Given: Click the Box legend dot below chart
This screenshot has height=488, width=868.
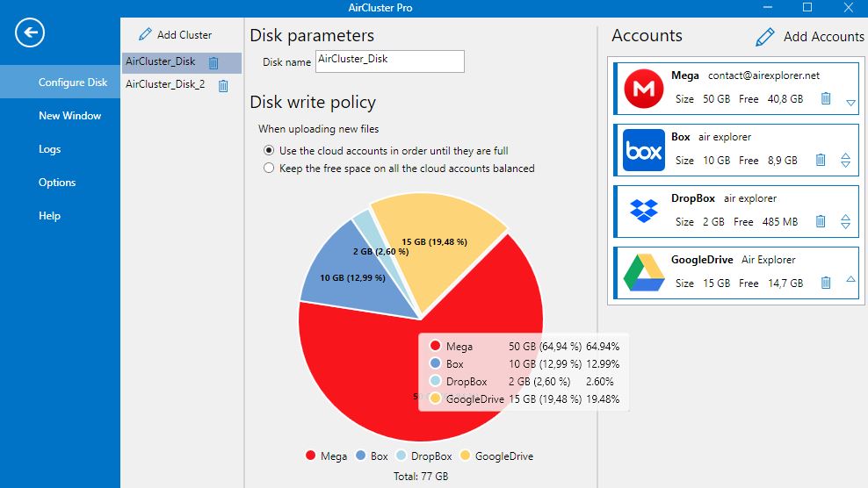Looking at the screenshot, I should (x=361, y=456).
